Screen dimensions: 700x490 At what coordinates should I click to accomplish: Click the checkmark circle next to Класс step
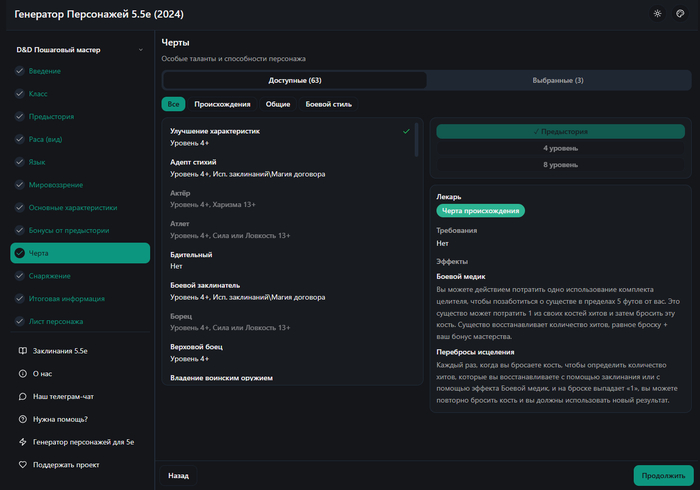click(x=20, y=94)
